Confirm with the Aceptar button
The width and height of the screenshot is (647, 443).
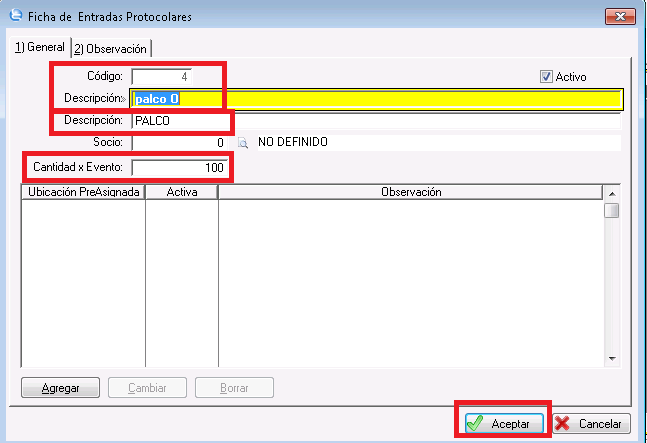(504, 424)
